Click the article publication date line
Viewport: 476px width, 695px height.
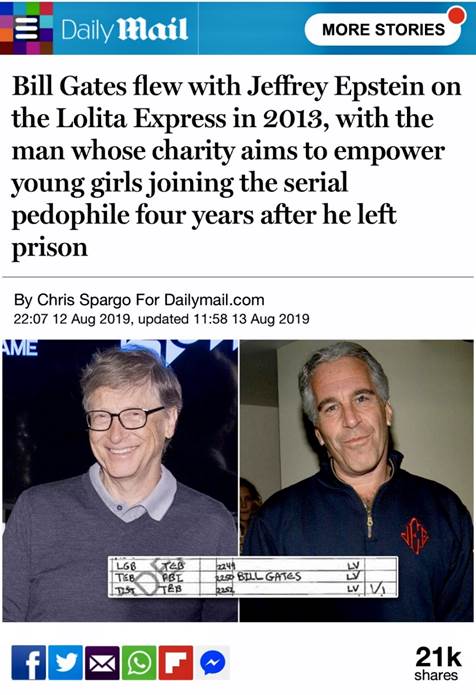(x=161, y=319)
